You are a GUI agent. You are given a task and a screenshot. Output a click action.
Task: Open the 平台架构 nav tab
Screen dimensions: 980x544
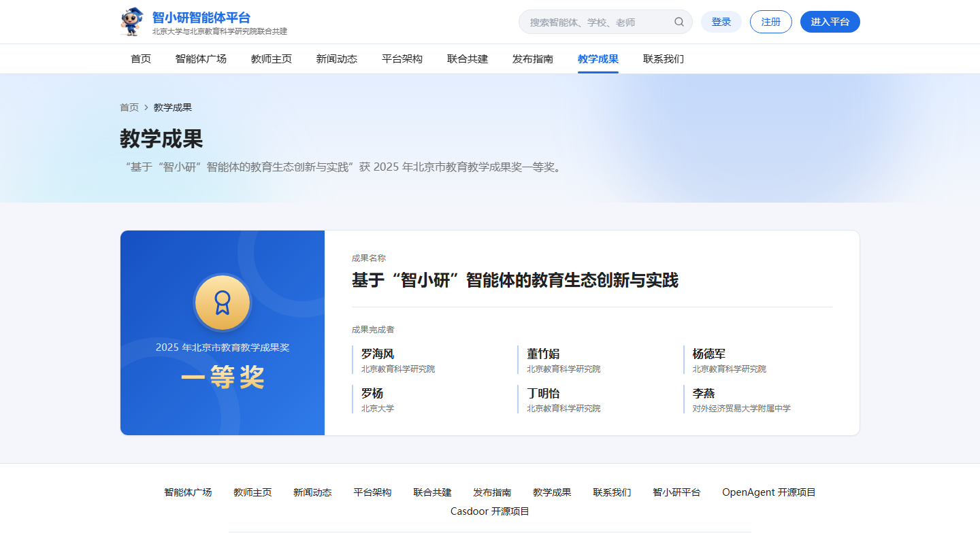point(402,59)
